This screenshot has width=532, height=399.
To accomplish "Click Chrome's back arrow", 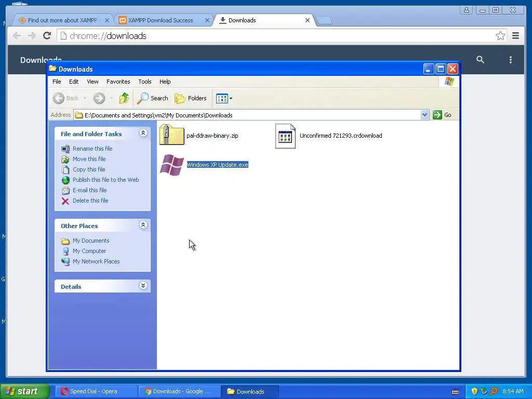I will point(17,36).
